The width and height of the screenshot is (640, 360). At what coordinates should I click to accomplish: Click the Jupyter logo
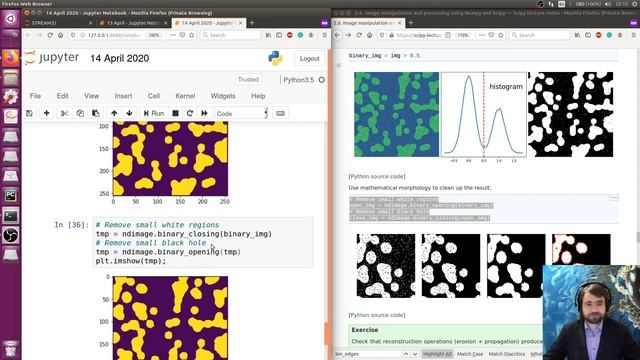52,58
